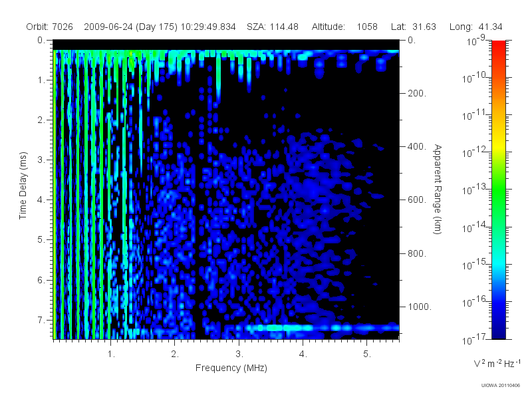Viewport: 532px width, 399px height.
Task: Click the ionogram spectrogram plot area
Action: 226,190
